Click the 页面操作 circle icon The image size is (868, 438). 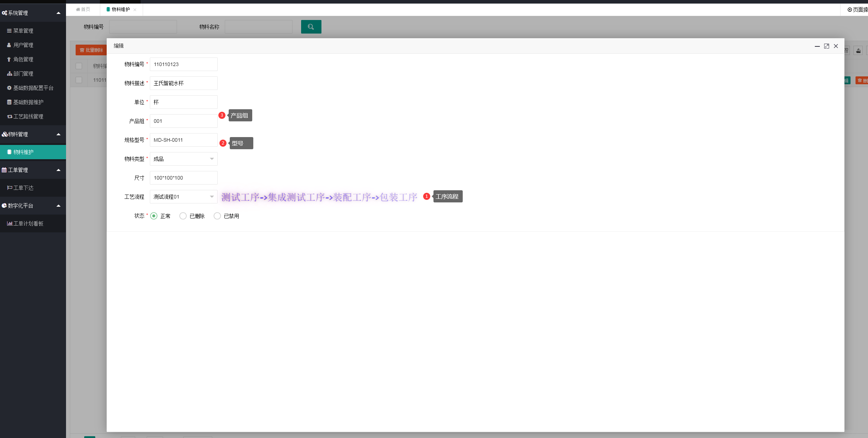click(849, 10)
